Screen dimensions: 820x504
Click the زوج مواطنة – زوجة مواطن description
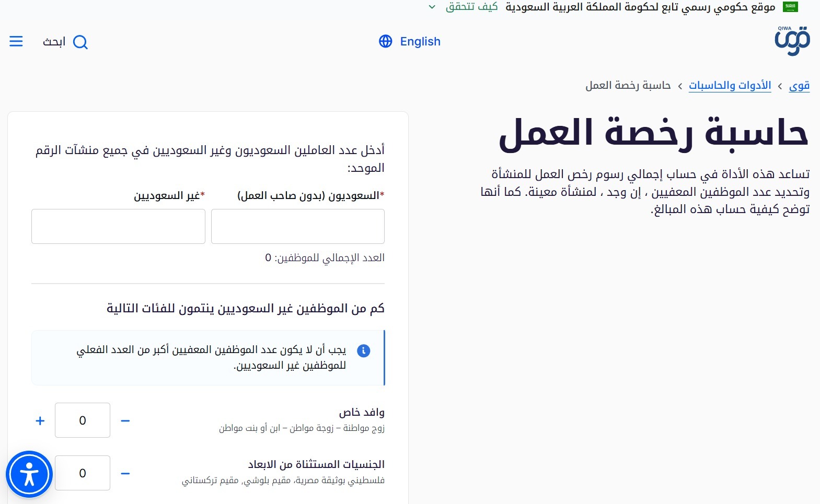(x=302, y=428)
